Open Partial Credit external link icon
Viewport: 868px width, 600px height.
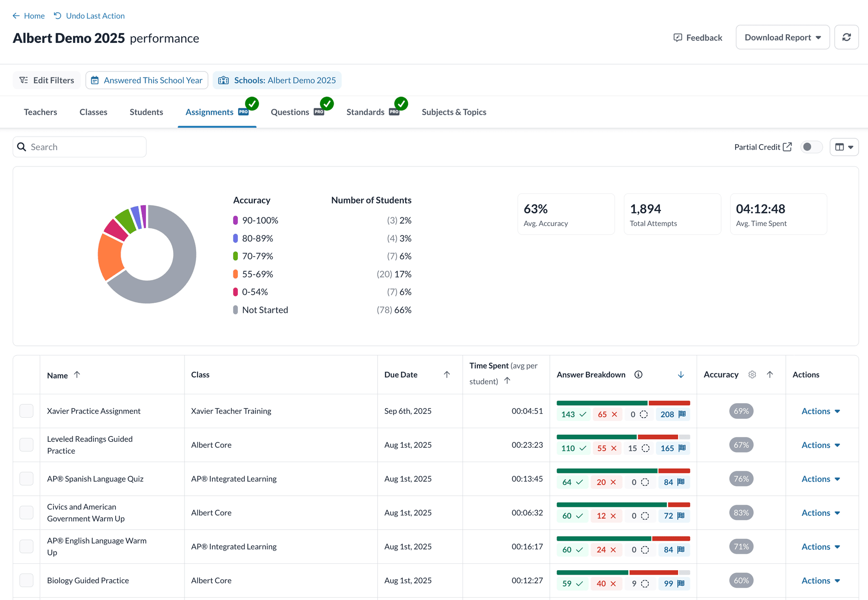[x=788, y=147]
